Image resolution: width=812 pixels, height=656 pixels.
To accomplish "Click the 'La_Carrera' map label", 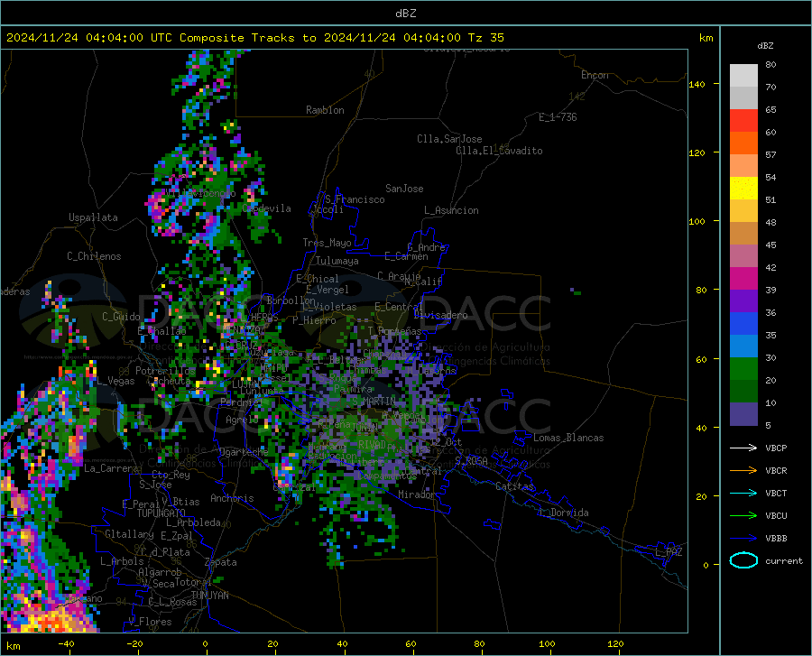I will tap(111, 468).
